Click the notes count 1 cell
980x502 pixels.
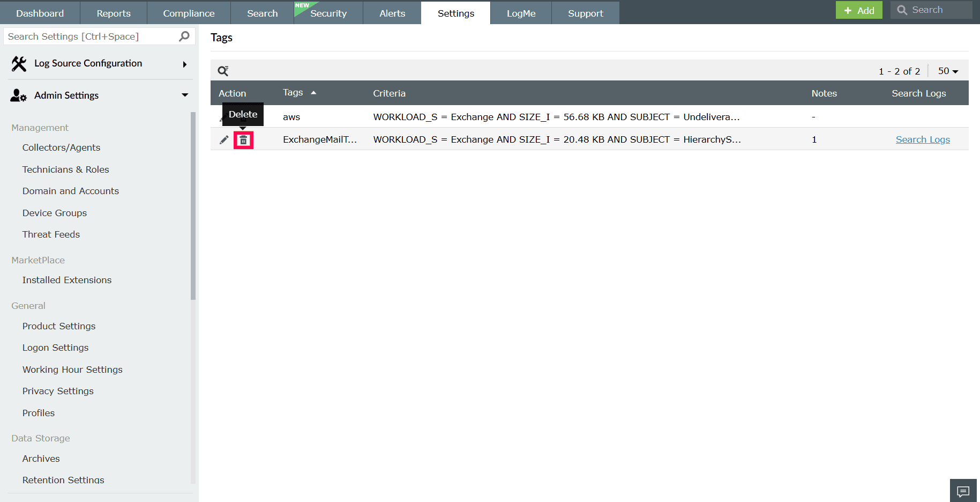814,139
